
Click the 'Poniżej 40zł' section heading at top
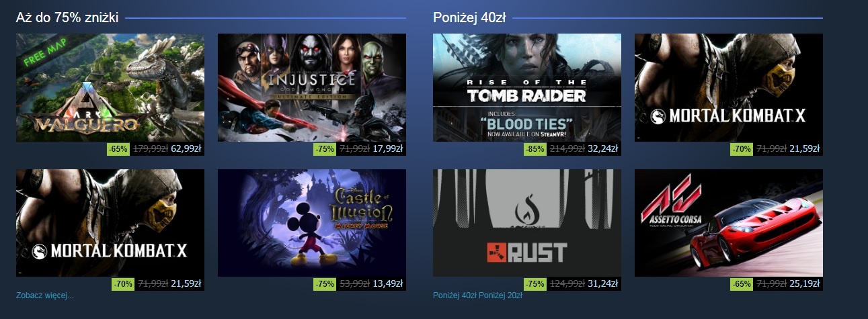tap(469, 18)
